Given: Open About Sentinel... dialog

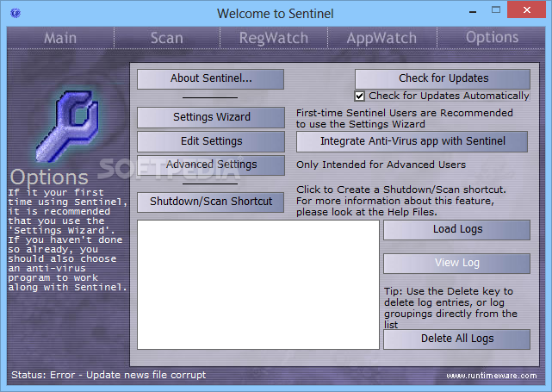Looking at the screenshot, I should pos(210,79).
